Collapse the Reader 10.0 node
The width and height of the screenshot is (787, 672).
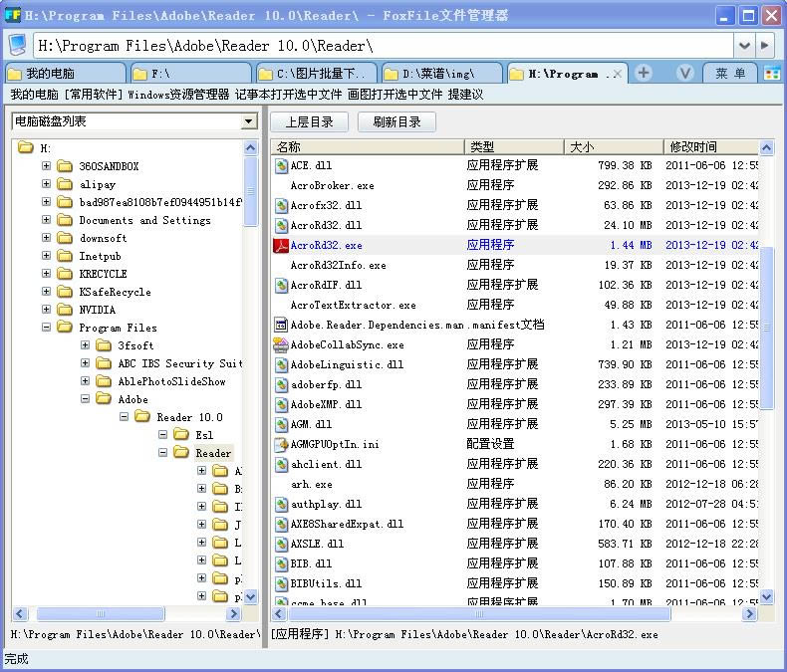pos(124,417)
